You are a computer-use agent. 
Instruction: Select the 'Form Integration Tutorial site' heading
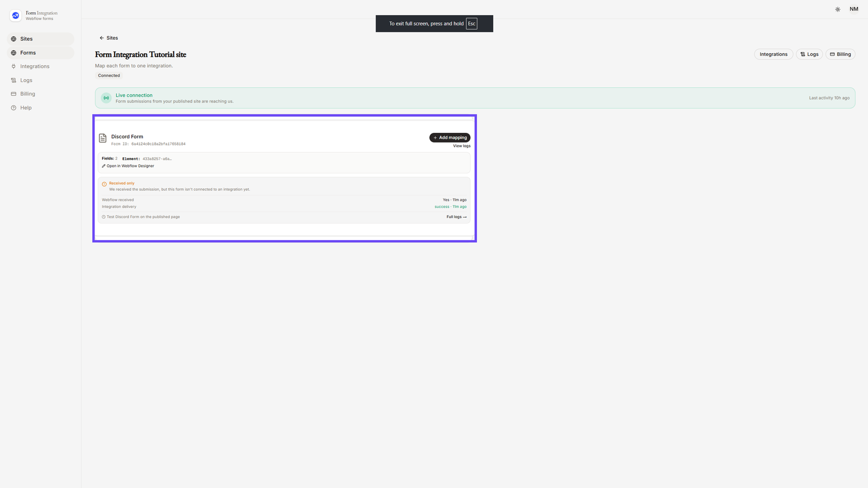pos(141,54)
